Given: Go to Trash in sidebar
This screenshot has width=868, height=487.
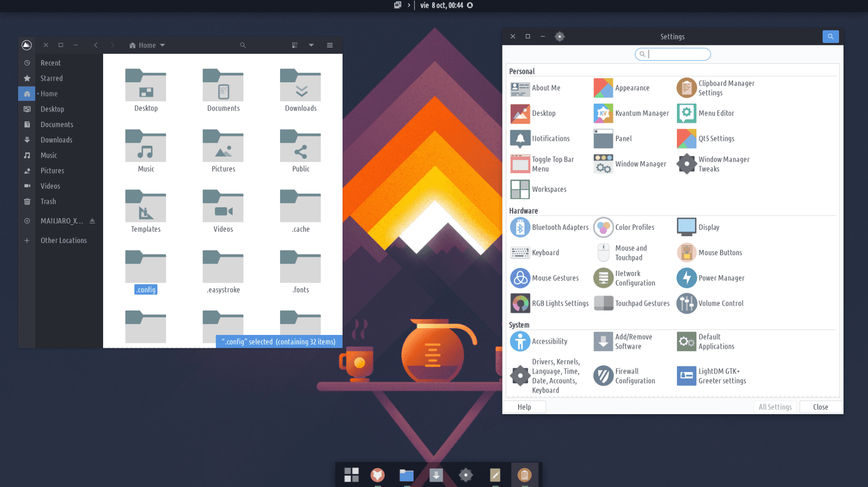Looking at the screenshot, I should [x=48, y=201].
